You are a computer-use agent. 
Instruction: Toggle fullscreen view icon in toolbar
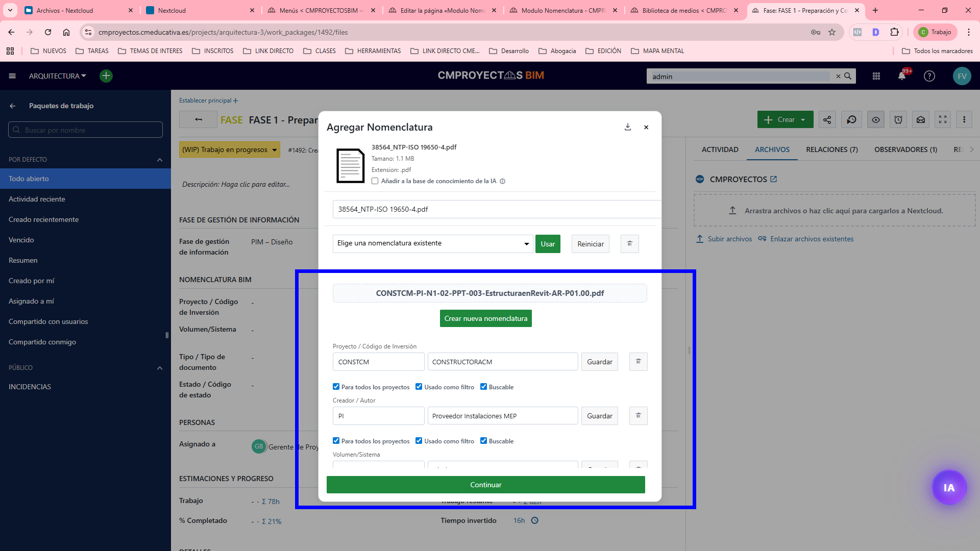tap(943, 119)
